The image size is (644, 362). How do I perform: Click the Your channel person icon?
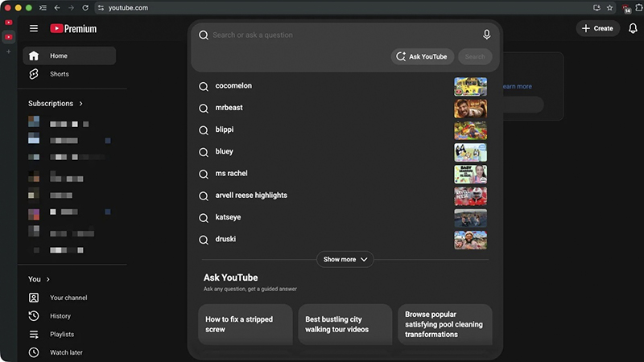click(x=34, y=298)
